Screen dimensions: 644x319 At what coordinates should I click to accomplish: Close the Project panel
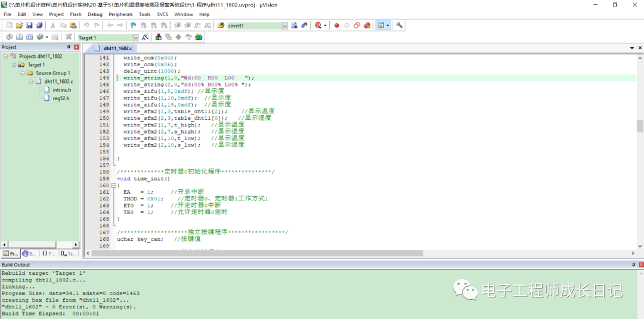(76, 47)
